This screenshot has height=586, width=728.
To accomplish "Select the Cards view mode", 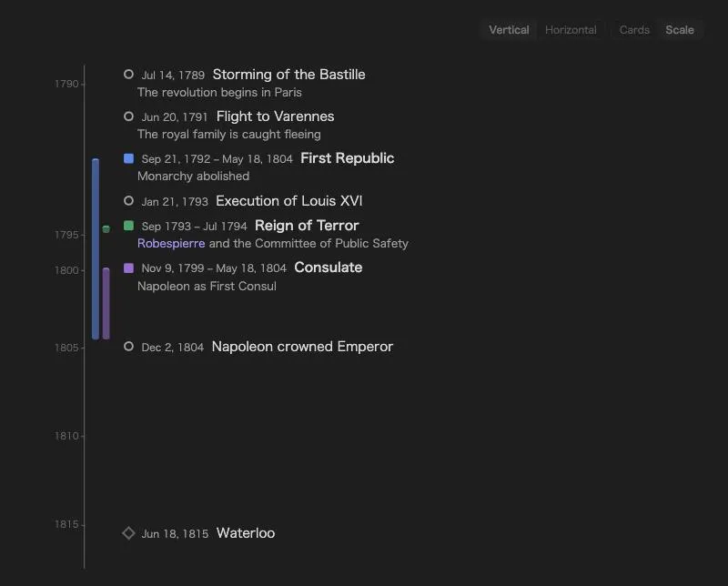I will pyautogui.click(x=633, y=30).
